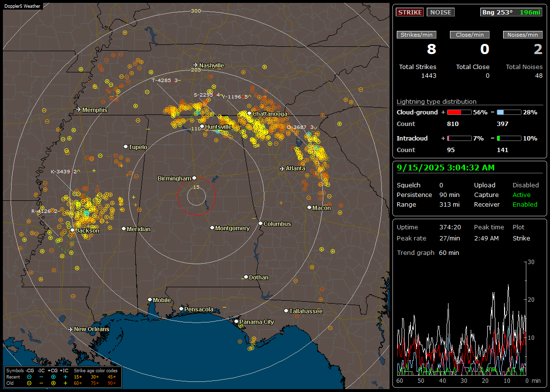
Task: Click the Old +IC legend plus symbol
Action: click(x=65, y=383)
